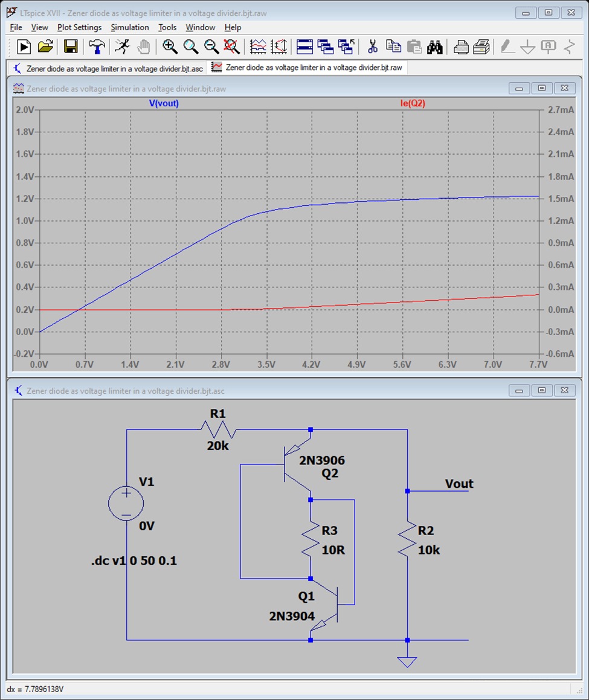
Task: Save the current file
Action: (70, 47)
